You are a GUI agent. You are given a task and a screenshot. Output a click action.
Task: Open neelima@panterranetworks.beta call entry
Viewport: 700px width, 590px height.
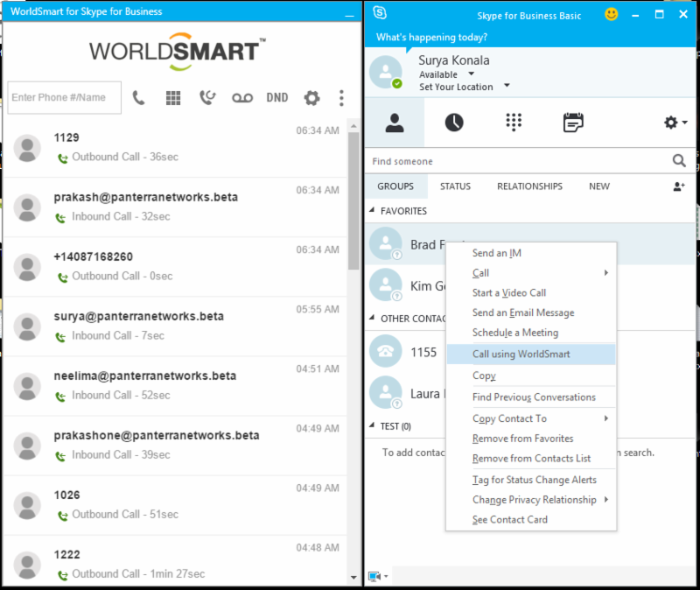coord(175,386)
